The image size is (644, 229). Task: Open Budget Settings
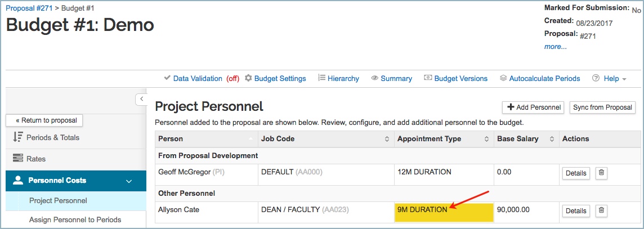tap(275, 78)
